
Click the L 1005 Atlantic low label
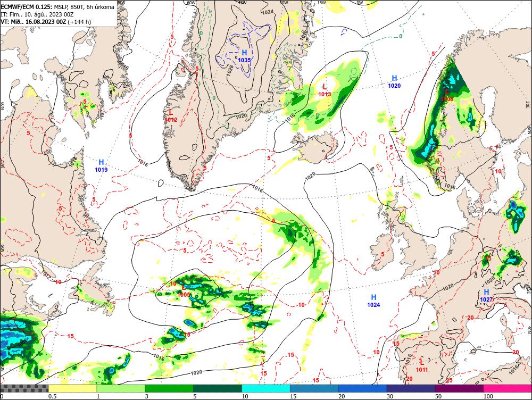tap(184, 291)
